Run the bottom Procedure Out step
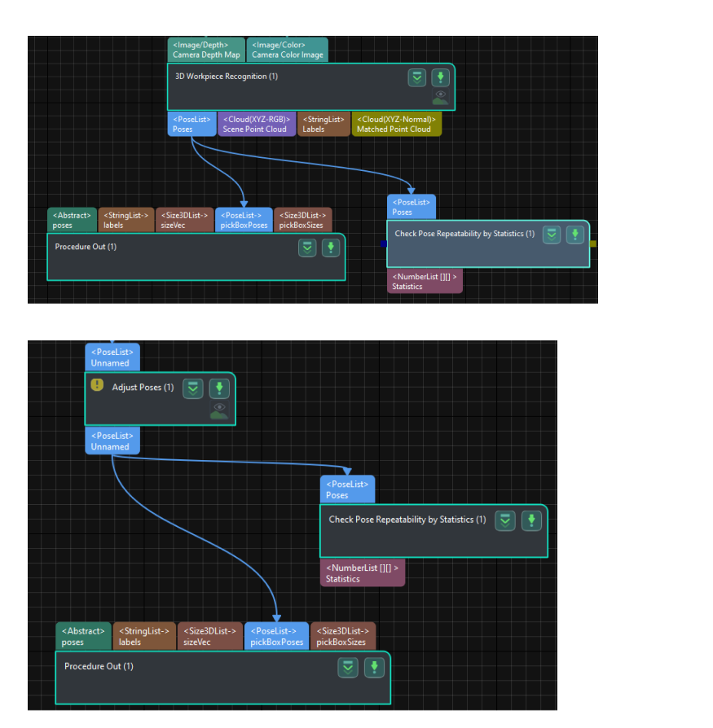 pos(374,667)
